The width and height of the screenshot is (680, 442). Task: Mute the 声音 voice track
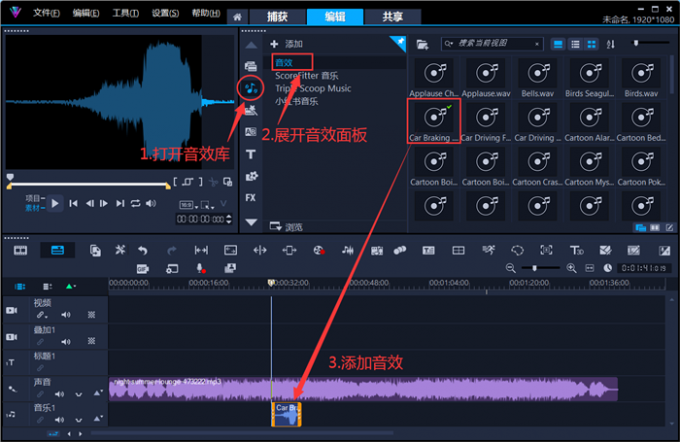coord(59,394)
